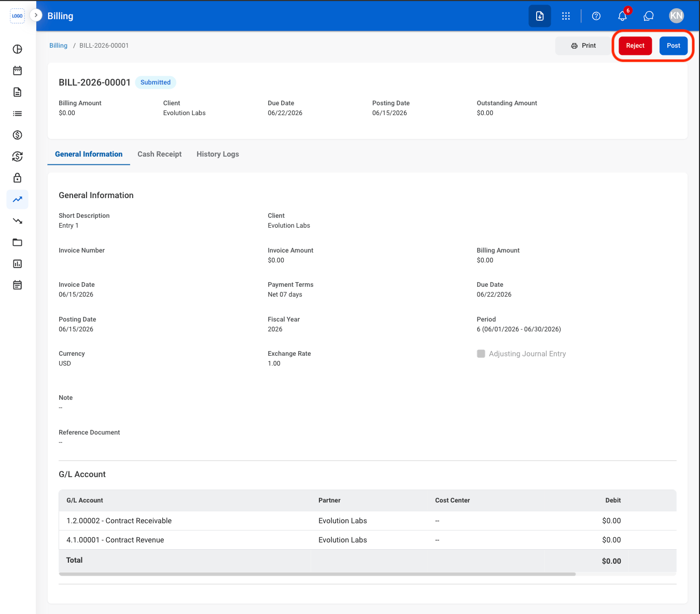Click the Fiscal Year 2026 value
The image size is (700, 614).
pyautogui.click(x=275, y=329)
